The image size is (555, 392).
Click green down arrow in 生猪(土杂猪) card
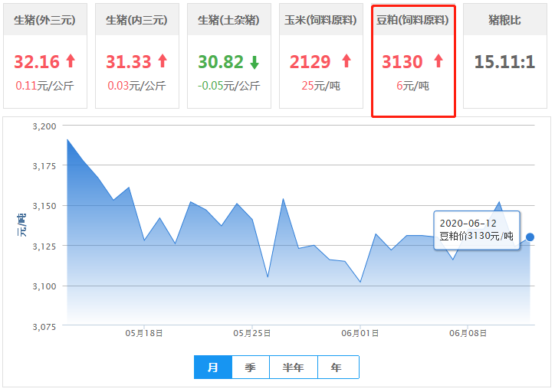[255, 62]
